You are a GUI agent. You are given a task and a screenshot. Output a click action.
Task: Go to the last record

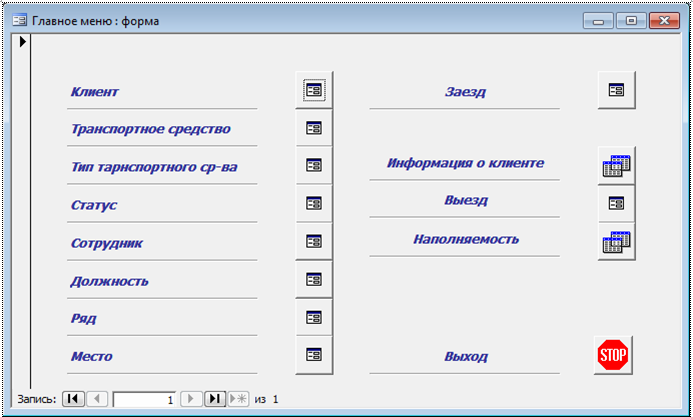tap(215, 399)
